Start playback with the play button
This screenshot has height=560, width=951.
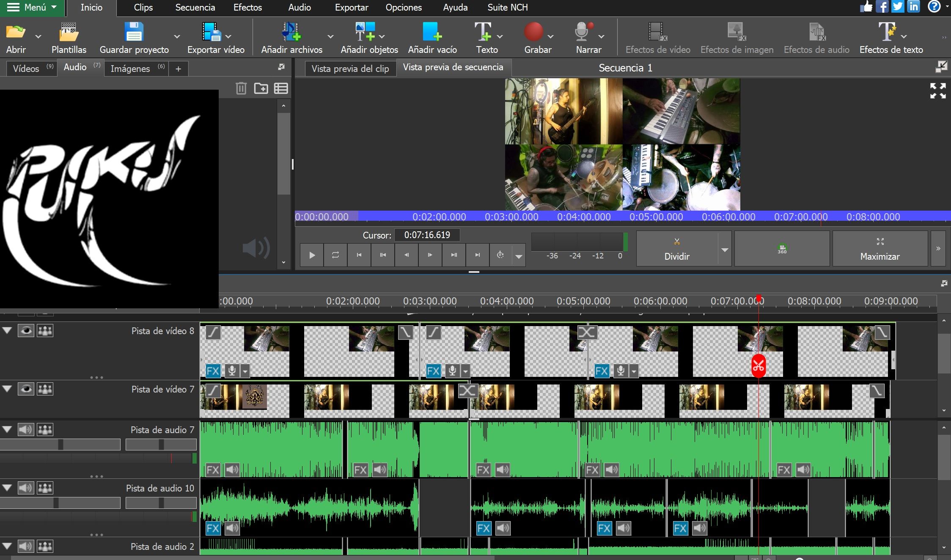[312, 255]
